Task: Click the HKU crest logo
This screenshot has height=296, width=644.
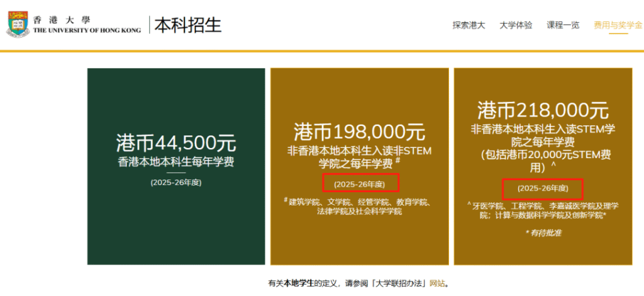Action: tap(18, 25)
